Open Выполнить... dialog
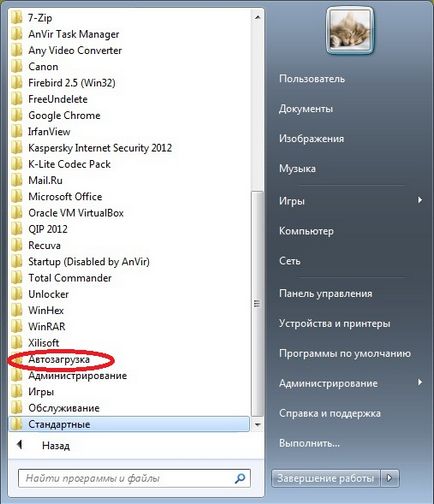This screenshot has height=504, width=434. click(x=309, y=443)
